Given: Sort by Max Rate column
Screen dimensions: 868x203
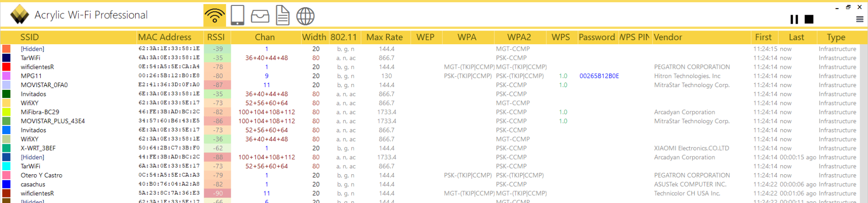Looking at the screenshot, I should coord(385,37).
